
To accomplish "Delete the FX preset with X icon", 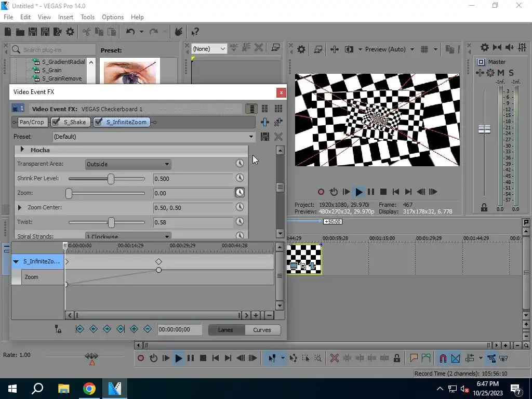I will [278, 137].
